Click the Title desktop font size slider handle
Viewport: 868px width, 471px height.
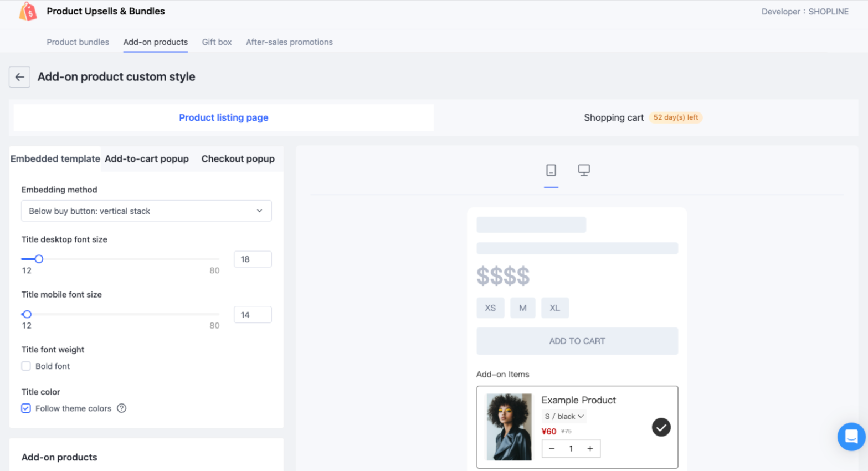click(39, 259)
